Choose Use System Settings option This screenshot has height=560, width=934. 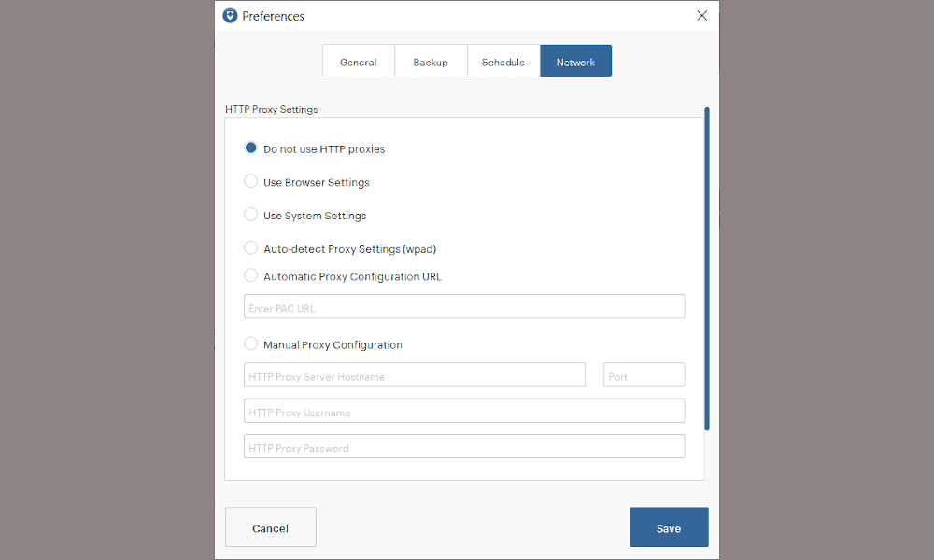(250, 215)
